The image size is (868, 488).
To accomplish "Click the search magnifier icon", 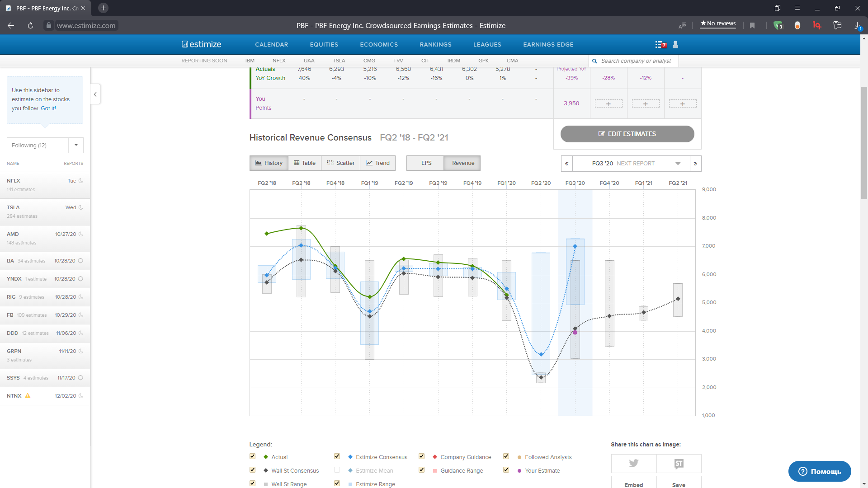I will coord(594,61).
